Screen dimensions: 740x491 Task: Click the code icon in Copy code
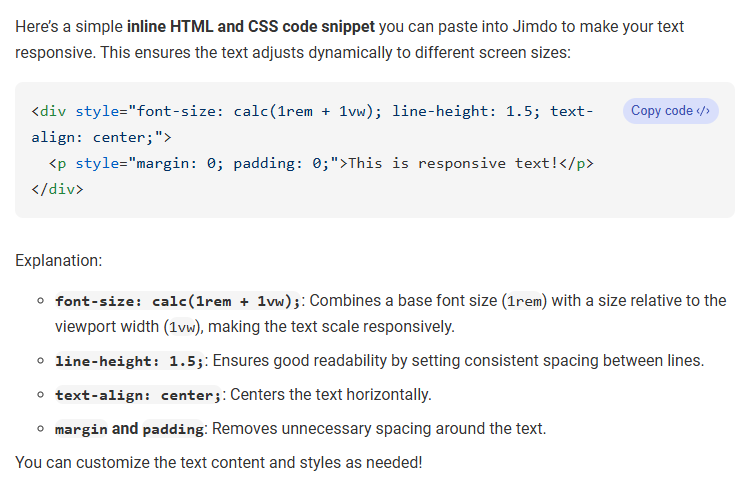click(703, 111)
